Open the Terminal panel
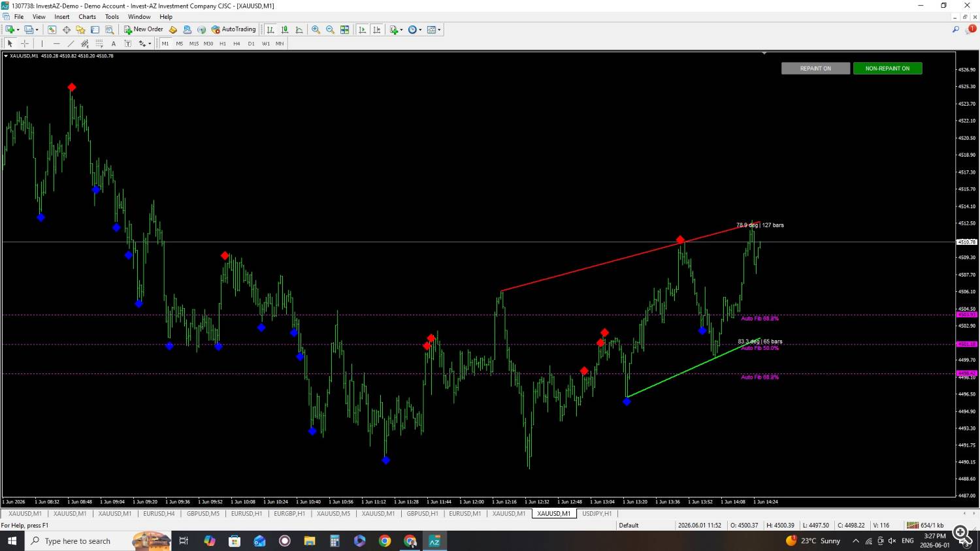Viewport: 980px width, 551px height. pyautogui.click(x=95, y=29)
